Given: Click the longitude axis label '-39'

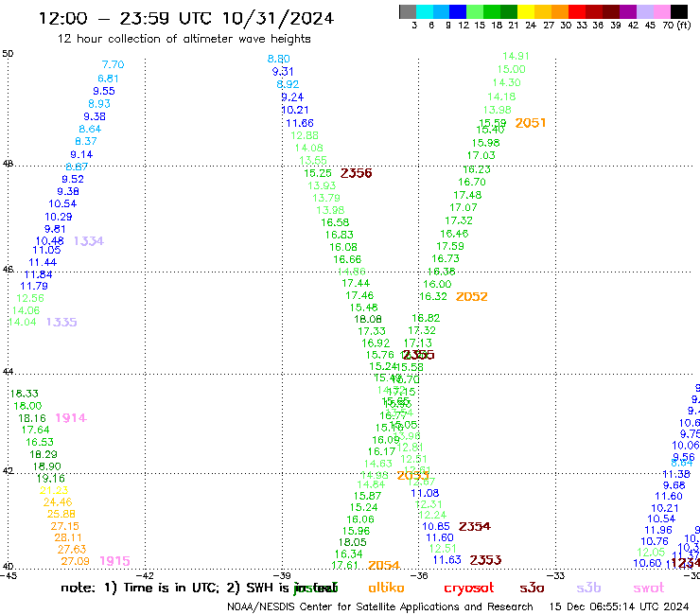Looking at the screenshot, I should coord(282,576).
